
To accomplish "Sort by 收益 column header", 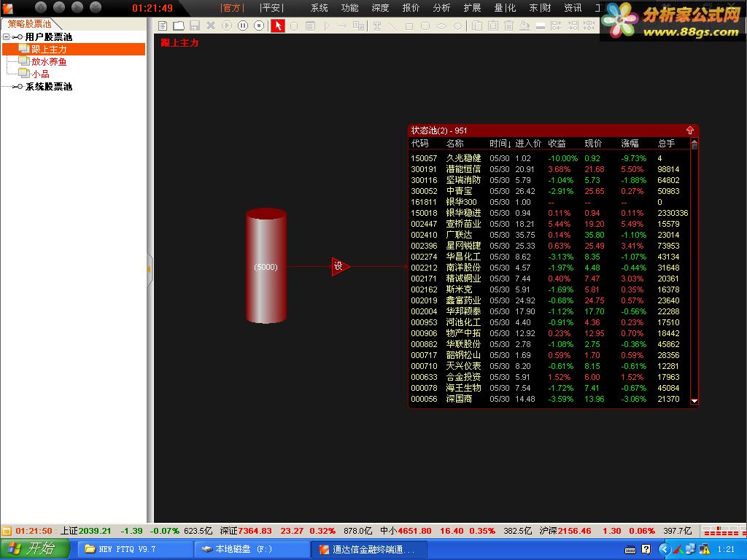I will 557,144.
